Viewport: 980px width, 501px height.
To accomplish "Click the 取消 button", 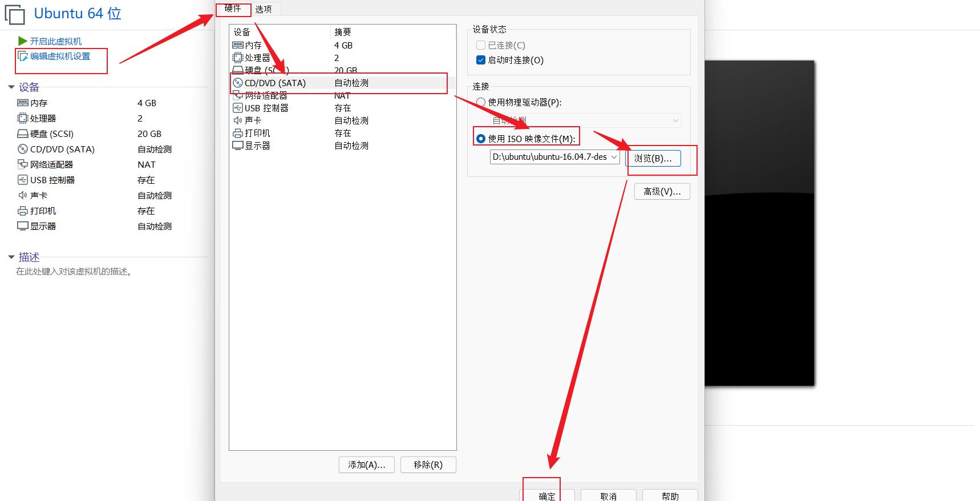I will coord(609,495).
